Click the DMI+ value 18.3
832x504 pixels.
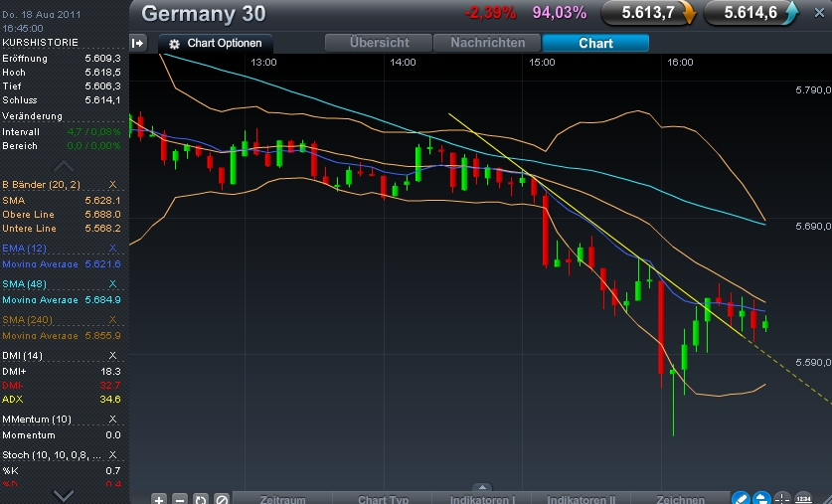point(110,372)
